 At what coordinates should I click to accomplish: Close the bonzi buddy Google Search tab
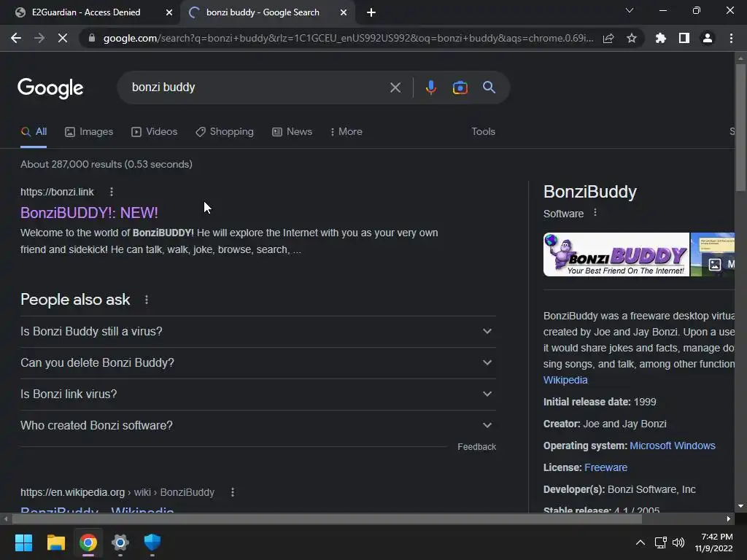pos(343,12)
